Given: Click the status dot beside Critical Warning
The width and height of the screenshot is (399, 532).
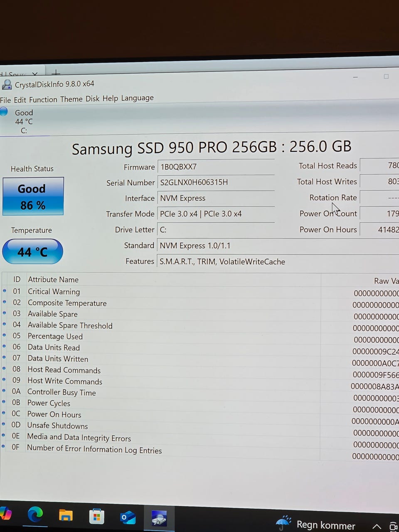Looking at the screenshot, I should pos(5,291).
